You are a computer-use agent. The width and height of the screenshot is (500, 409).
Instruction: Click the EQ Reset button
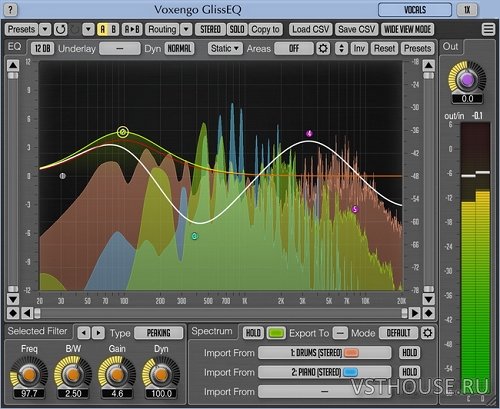[384, 49]
